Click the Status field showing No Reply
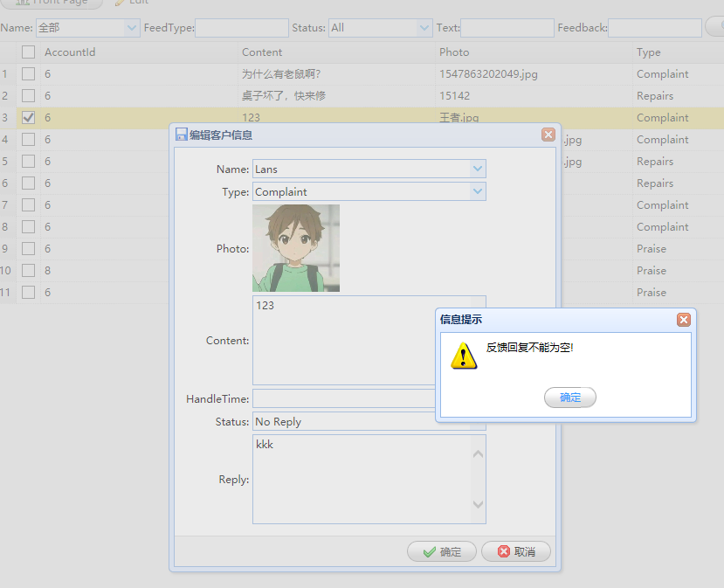This screenshot has height=588, width=724. click(x=344, y=421)
